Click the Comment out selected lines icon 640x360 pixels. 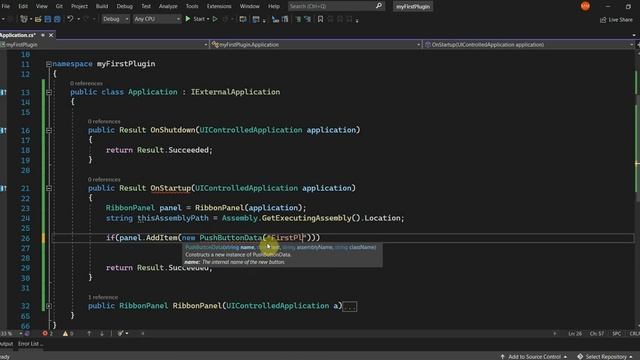[x=298, y=19]
